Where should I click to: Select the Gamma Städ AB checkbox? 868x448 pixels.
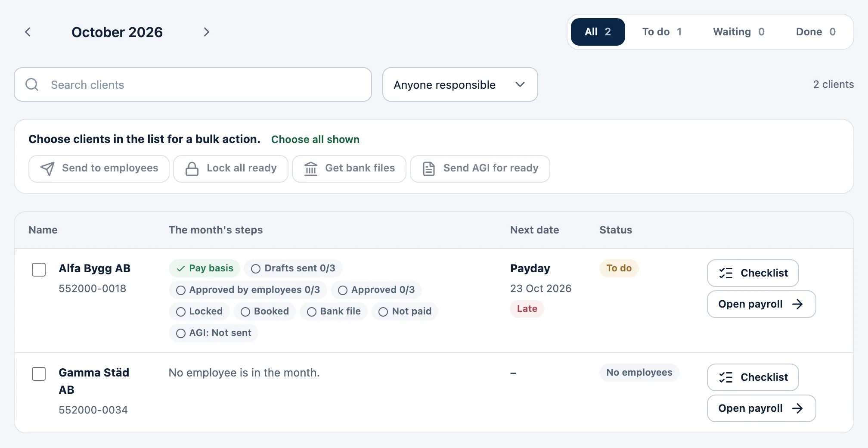[x=39, y=374]
